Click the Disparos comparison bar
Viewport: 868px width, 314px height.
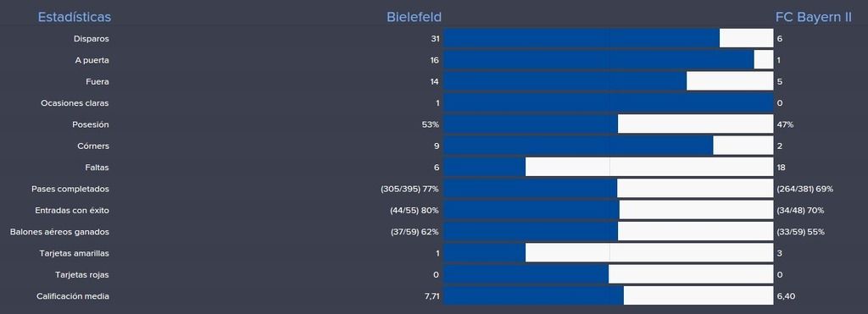[609, 39]
